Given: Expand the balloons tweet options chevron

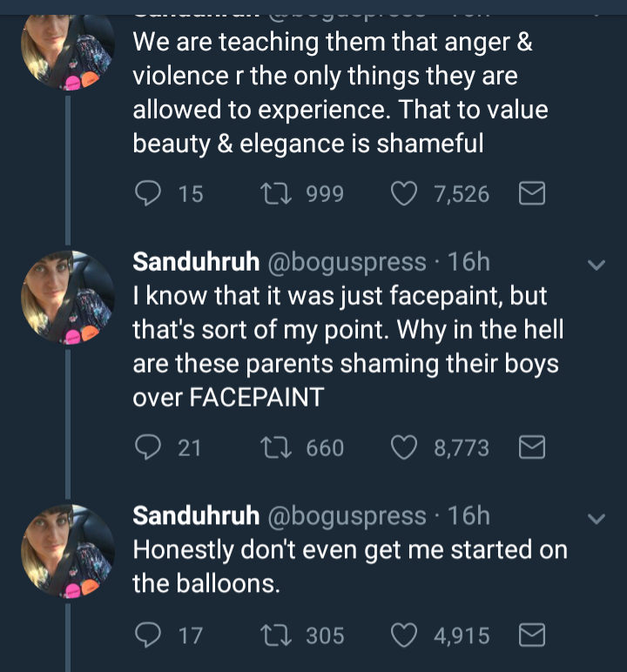Looking at the screenshot, I should [597, 519].
